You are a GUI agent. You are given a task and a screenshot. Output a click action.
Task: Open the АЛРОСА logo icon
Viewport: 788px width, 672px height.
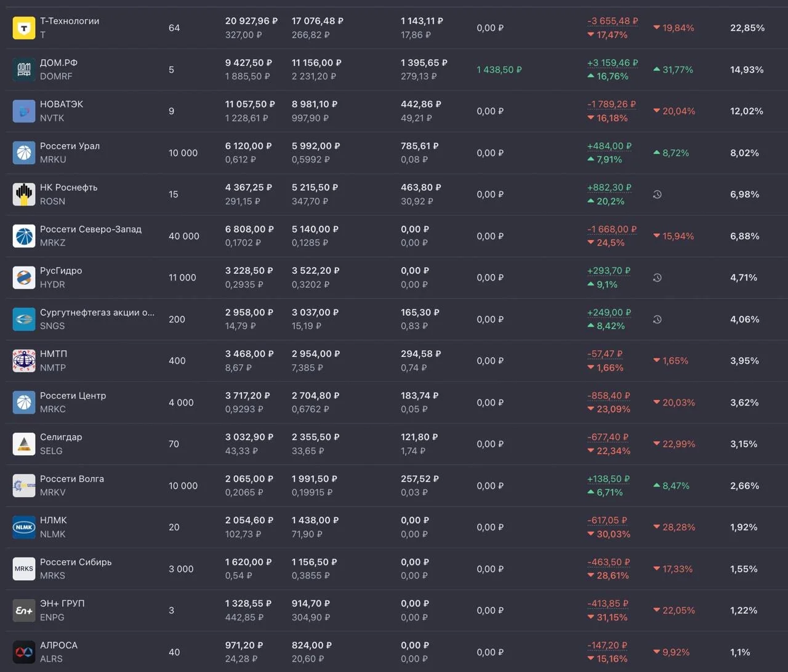point(24,652)
